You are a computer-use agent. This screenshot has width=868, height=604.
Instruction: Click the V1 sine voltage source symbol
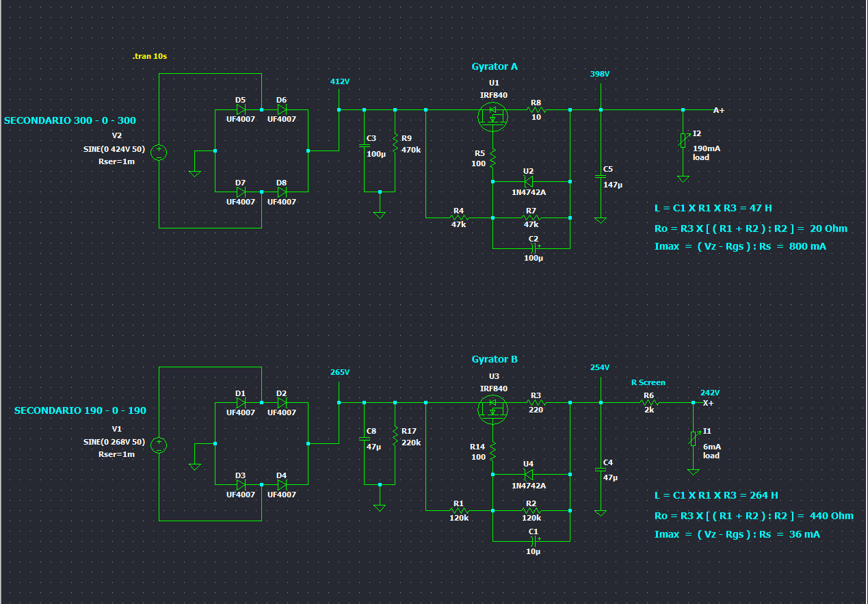click(159, 445)
